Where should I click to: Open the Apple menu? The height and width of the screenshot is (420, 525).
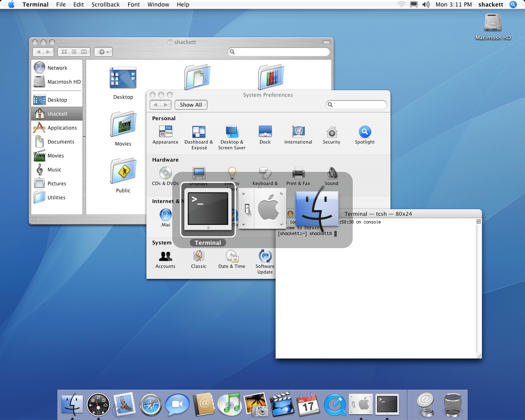click(x=11, y=5)
